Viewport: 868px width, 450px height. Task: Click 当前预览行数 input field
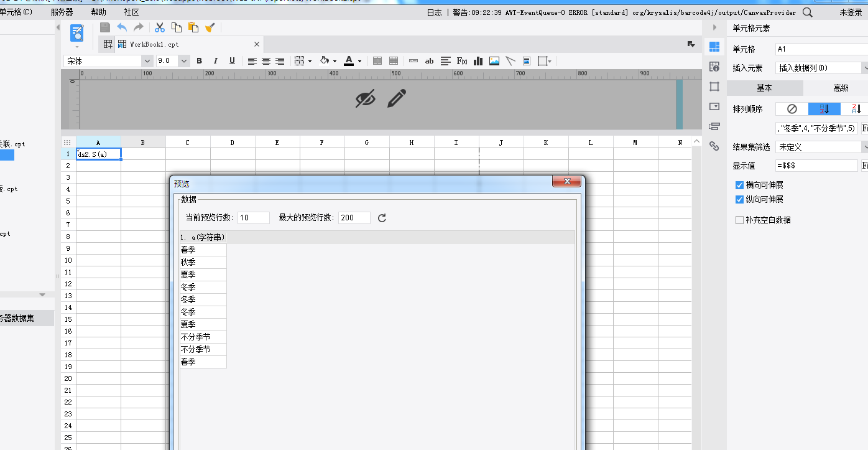tap(254, 218)
